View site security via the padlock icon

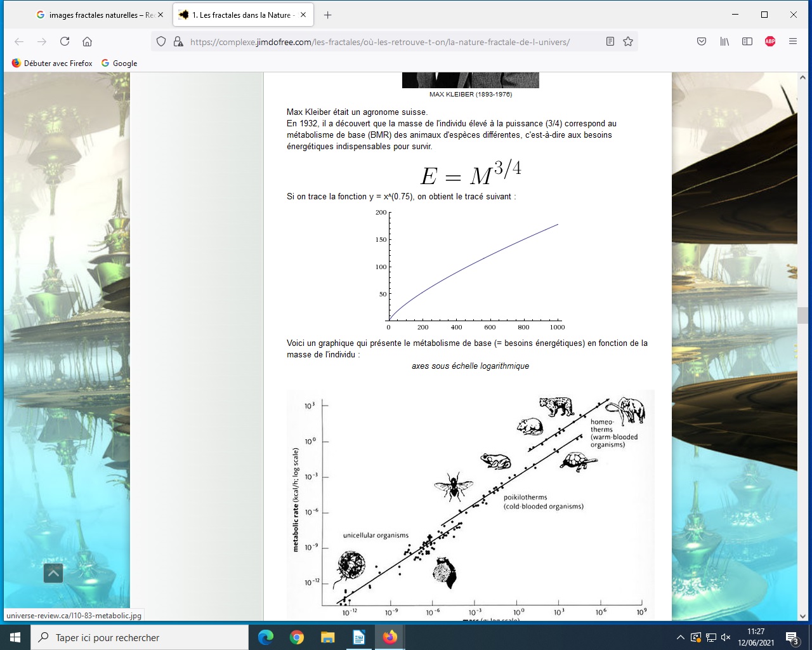[178, 42]
